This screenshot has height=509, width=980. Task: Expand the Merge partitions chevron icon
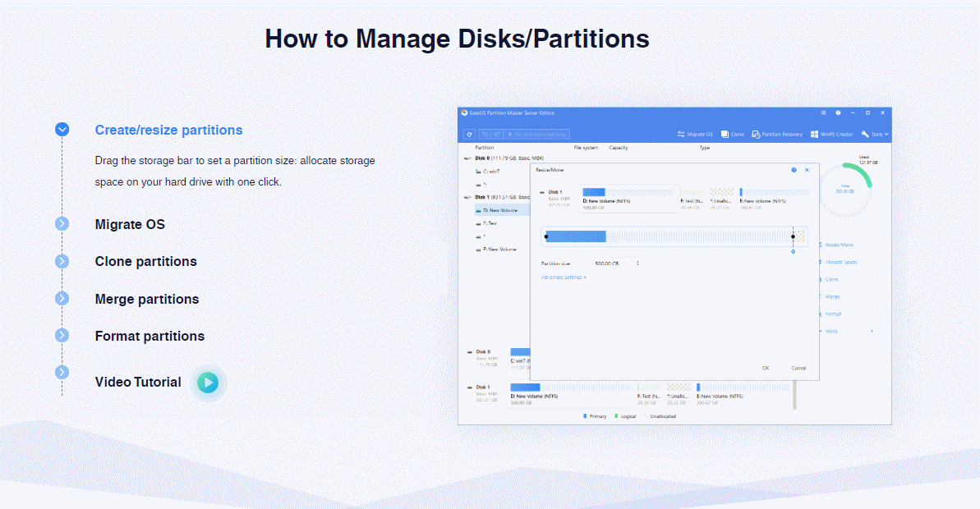(x=62, y=299)
